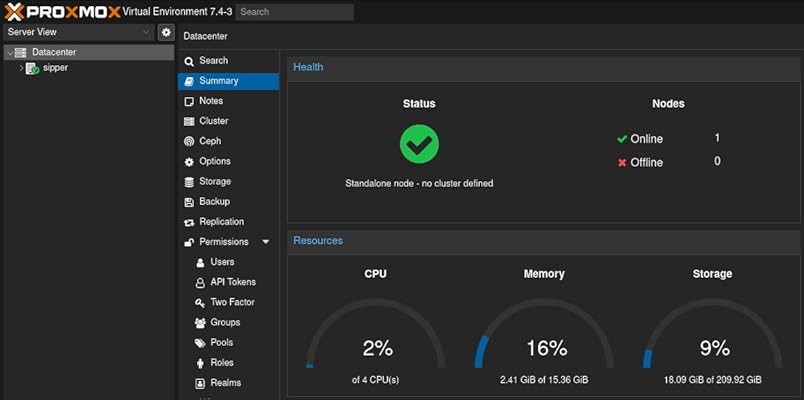
Task: Click the Replication arrows icon
Action: [x=189, y=222]
